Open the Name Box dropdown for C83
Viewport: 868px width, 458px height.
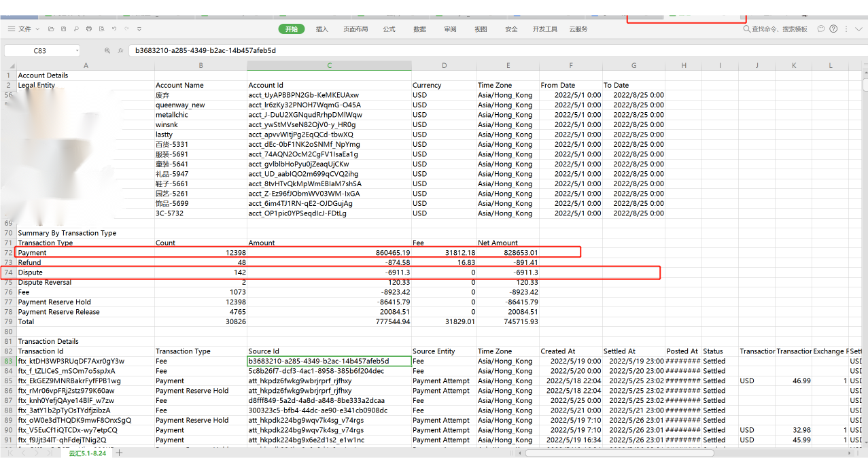[77, 50]
